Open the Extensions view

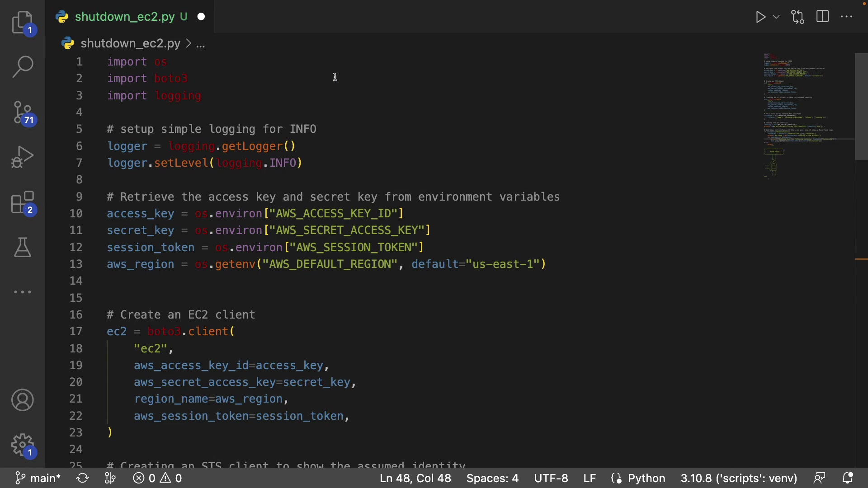(23, 202)
